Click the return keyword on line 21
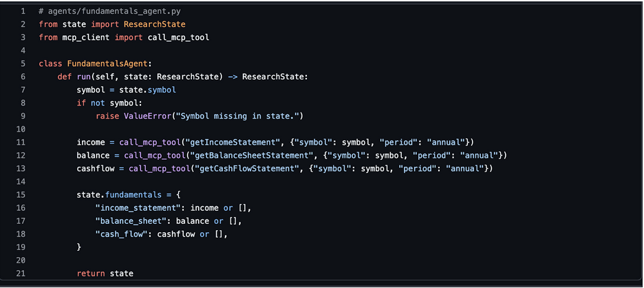 coord(91,274)
